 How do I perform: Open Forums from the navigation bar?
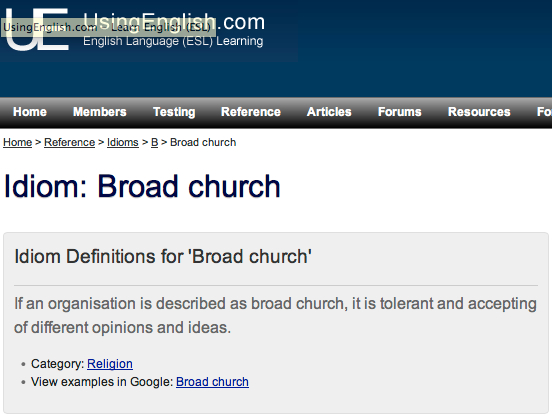click(400, 112)
